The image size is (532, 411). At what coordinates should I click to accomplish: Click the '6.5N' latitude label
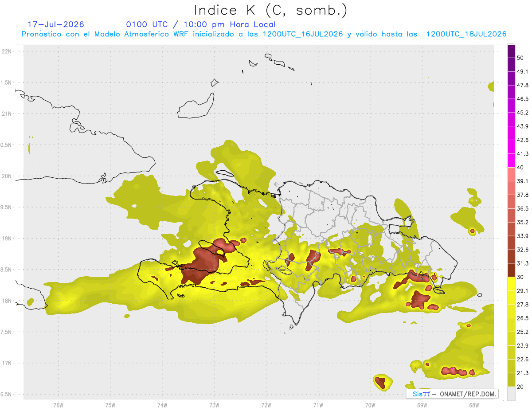[x=7, y=394]
